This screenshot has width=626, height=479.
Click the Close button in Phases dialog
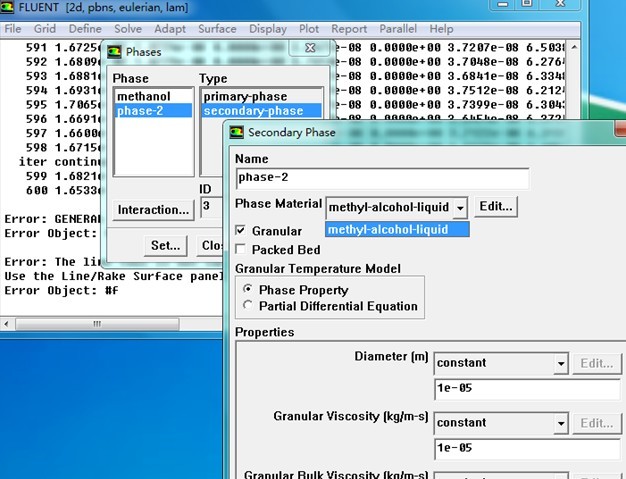[x=211, y=245]
